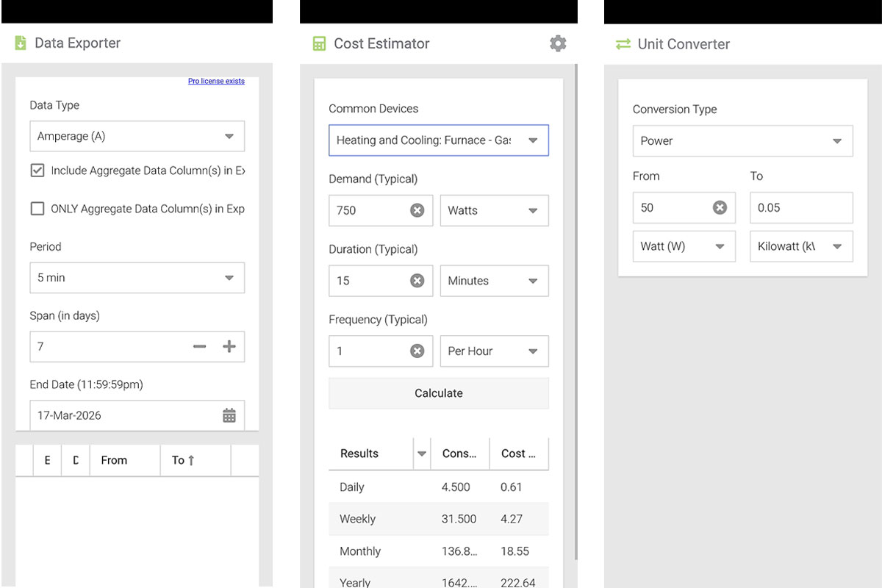882x588 pixels.
Task: Clear the From value 50 in converter
Action: coord(720,208)
